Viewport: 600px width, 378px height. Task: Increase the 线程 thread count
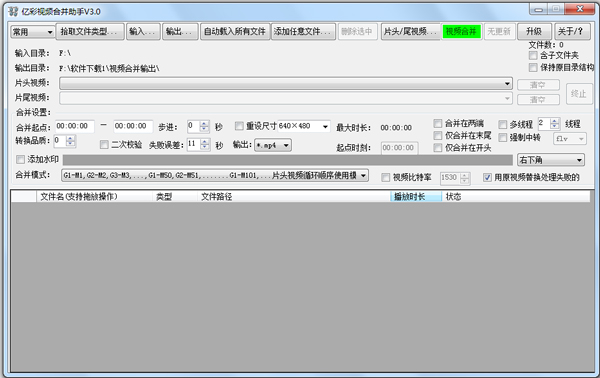(554, 121)
